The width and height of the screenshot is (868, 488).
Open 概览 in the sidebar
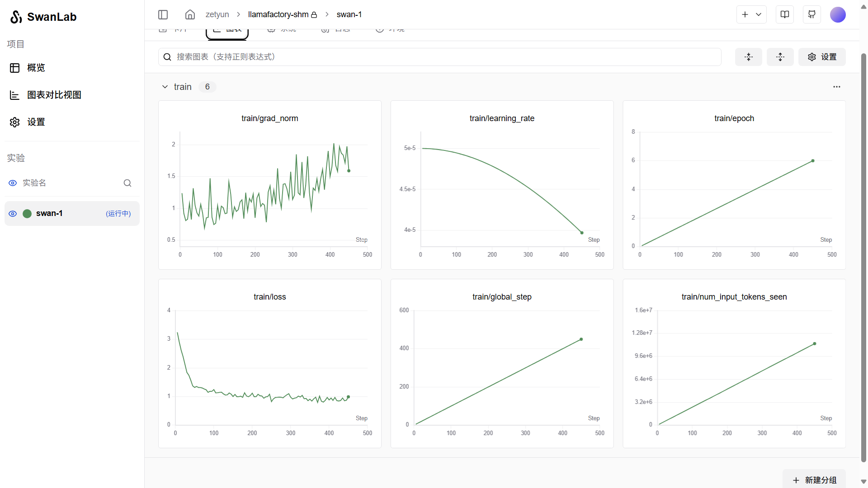tap(36, 68)
